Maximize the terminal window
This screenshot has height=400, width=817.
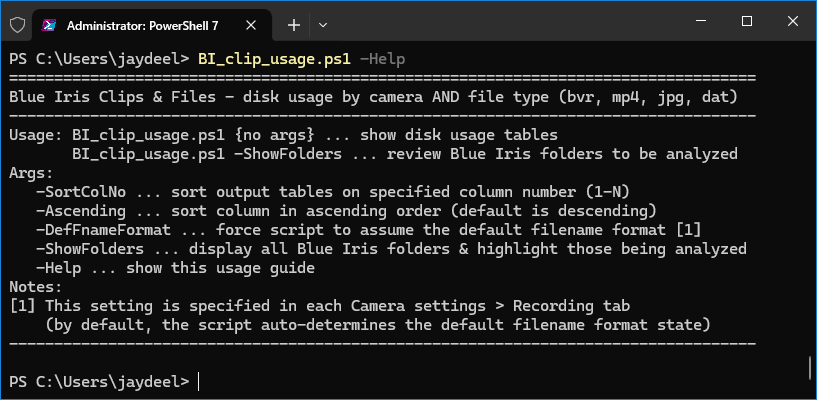point(747,21)
